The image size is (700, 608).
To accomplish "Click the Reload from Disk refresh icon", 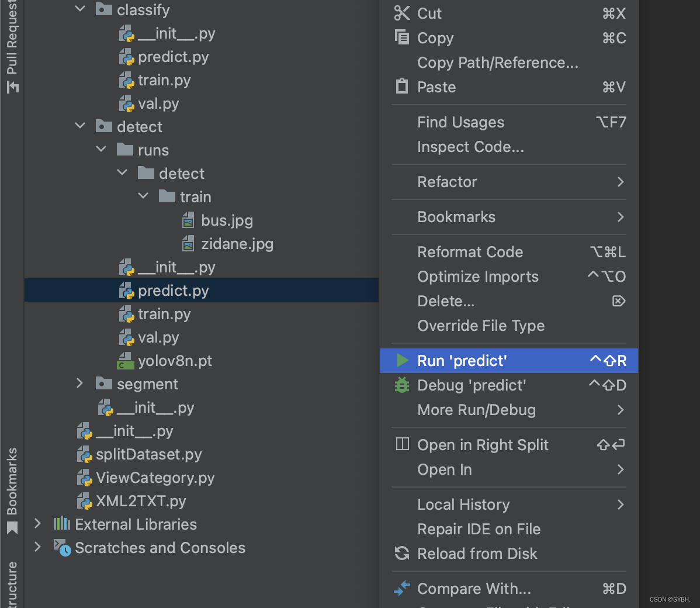I will [402, 553].
